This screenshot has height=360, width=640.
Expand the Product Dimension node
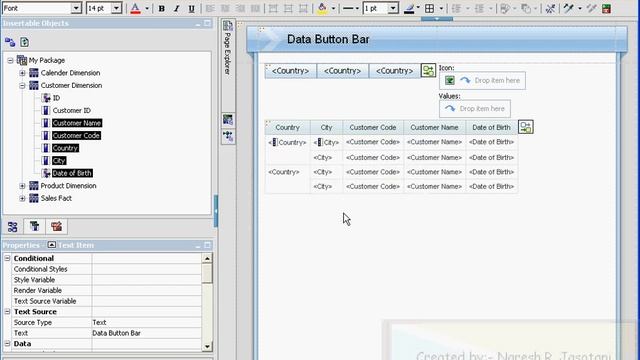point(22,186)
